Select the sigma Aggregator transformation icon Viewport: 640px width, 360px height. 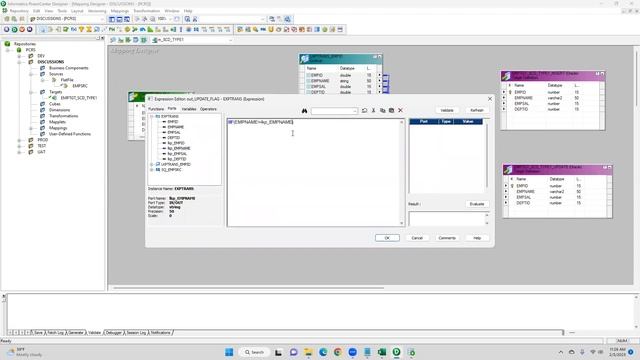[x=89, y=29]
